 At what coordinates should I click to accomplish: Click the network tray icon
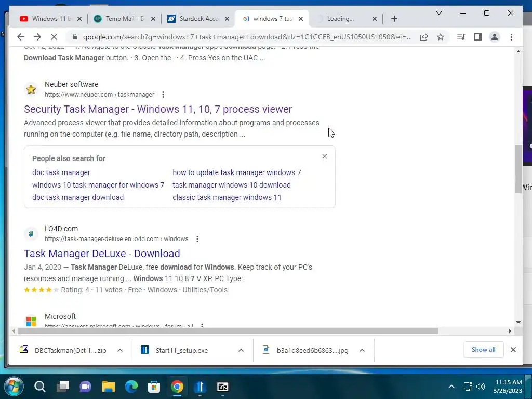pos(468,387)
